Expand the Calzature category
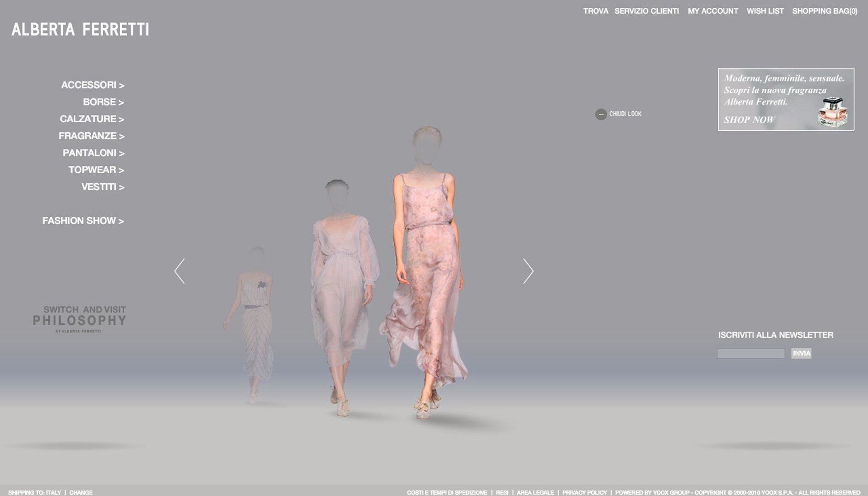The width and height of the screenshot is (868, 496). tap(92, 119)
